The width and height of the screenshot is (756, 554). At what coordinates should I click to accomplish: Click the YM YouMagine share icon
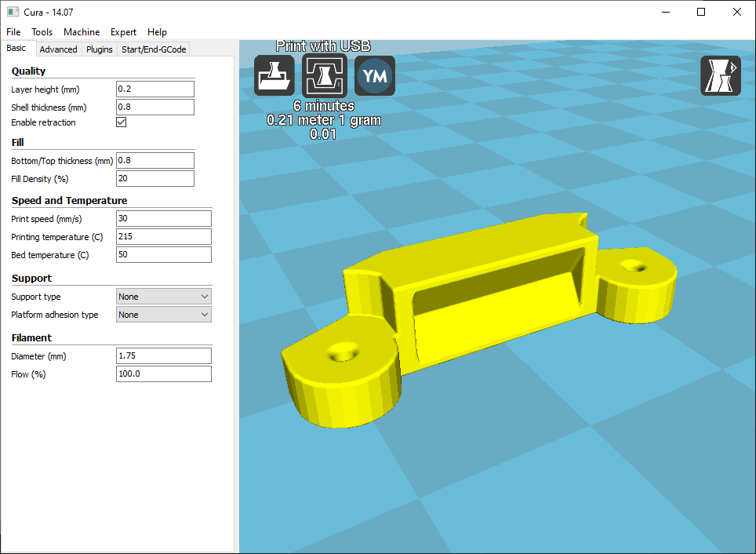pos(375,75)
